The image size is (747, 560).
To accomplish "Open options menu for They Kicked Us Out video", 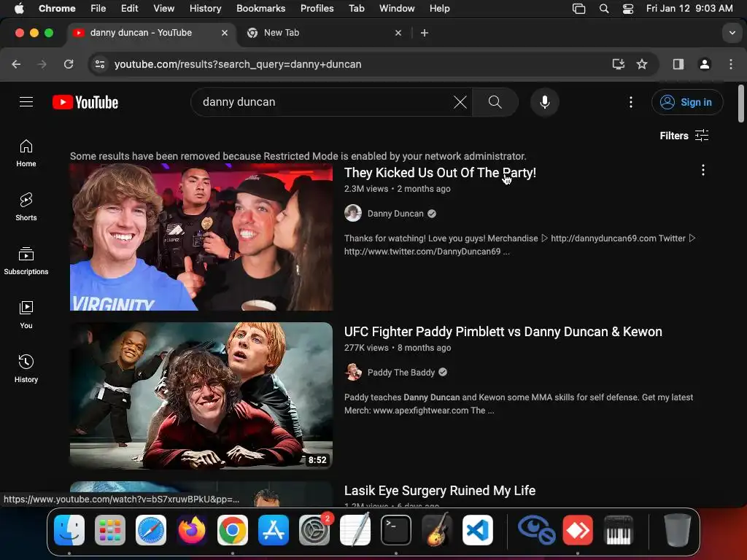I will 703,171.
